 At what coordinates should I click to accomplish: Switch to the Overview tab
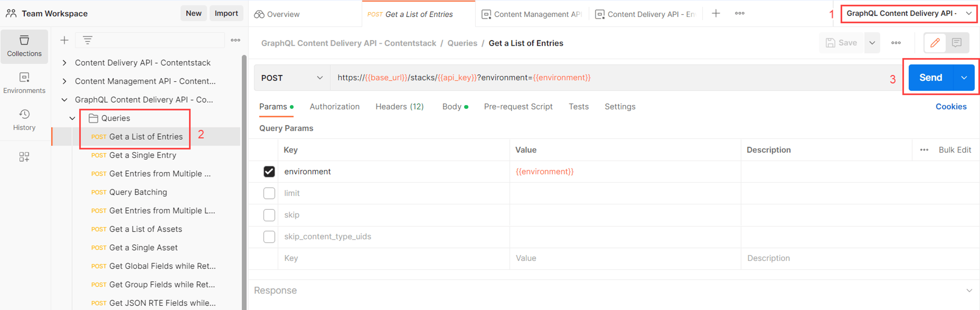305,14
